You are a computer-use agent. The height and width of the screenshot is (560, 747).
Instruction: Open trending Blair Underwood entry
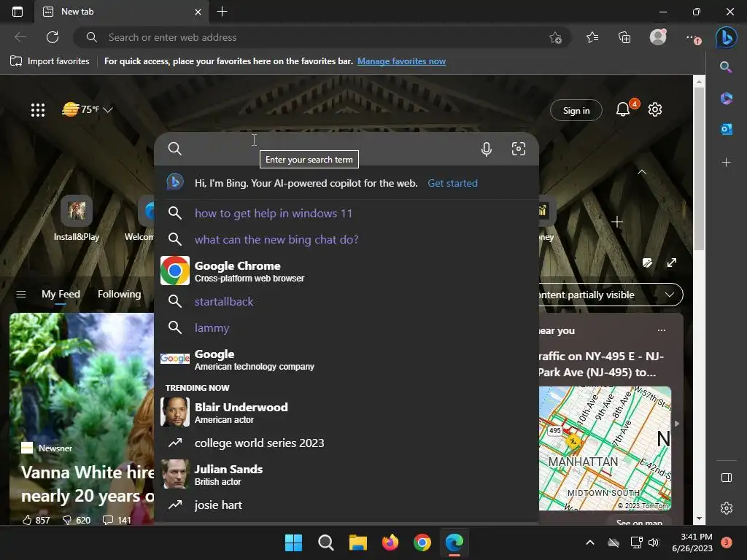[347, 413]
